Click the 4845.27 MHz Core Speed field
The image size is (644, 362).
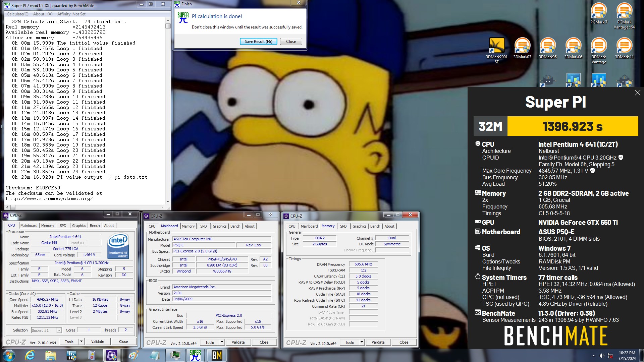(x=47, y=299)
